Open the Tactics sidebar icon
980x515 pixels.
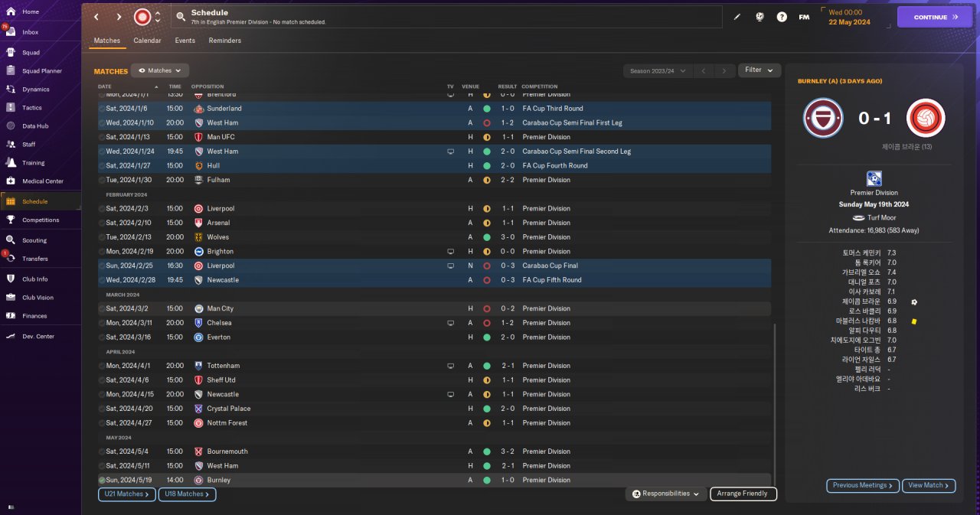[11, 108]
